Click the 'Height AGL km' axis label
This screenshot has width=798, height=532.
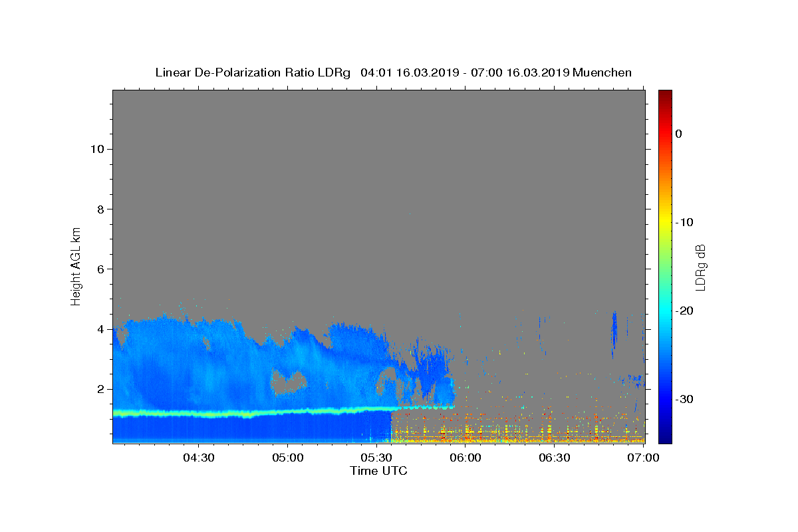(76, 266)
